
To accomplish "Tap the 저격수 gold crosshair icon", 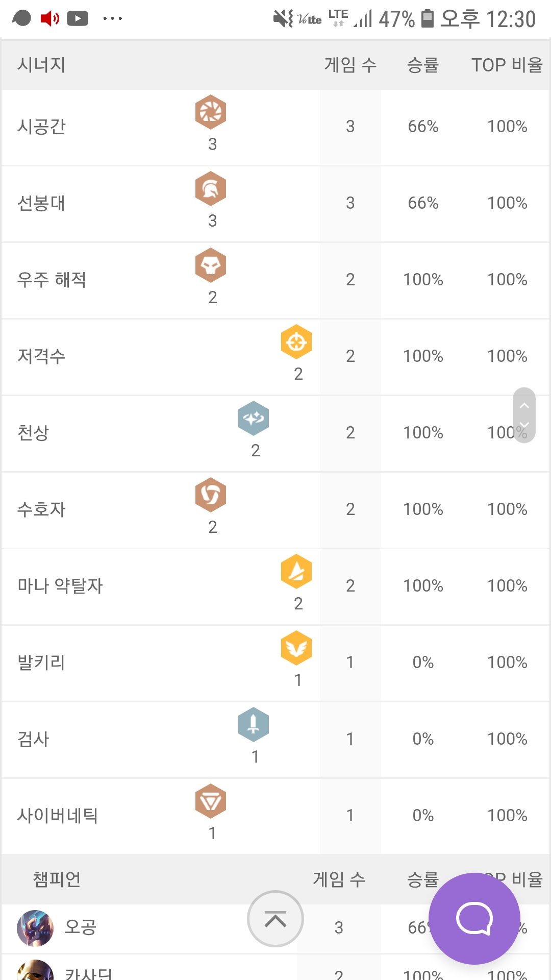I will pos(296,341).
